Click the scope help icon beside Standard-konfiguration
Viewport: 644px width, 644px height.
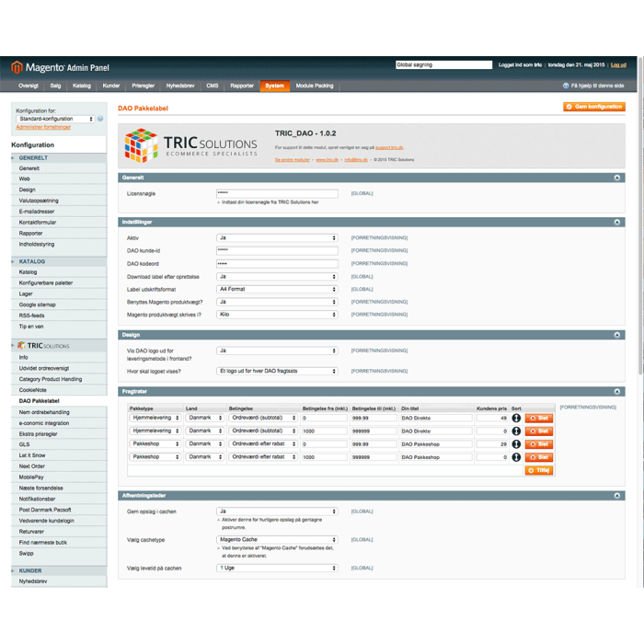click(100, 119)
